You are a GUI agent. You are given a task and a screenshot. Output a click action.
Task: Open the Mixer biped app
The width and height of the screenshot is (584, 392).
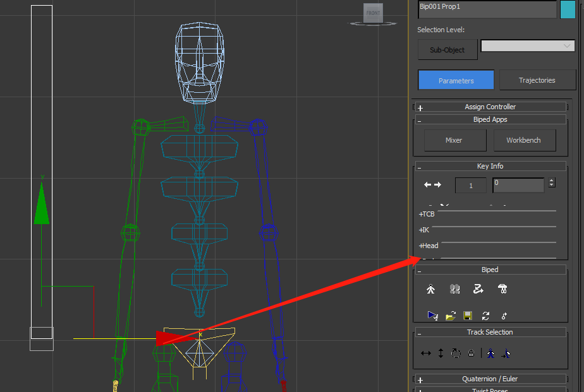(x=455, y=140)
